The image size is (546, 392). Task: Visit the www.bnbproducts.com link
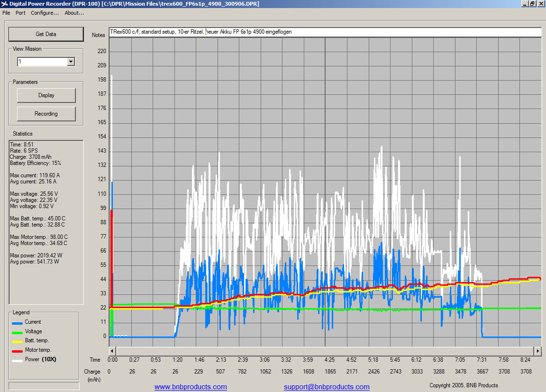(191, 387)
